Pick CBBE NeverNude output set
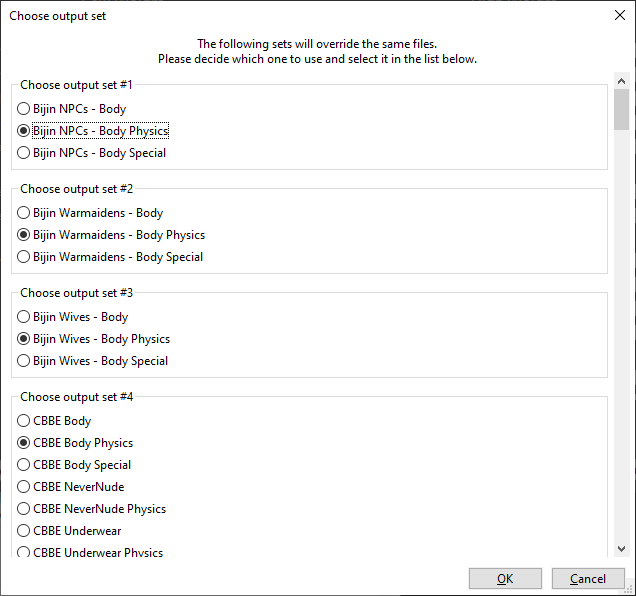Viewport: 636px width, 596px height. [70, 486]
